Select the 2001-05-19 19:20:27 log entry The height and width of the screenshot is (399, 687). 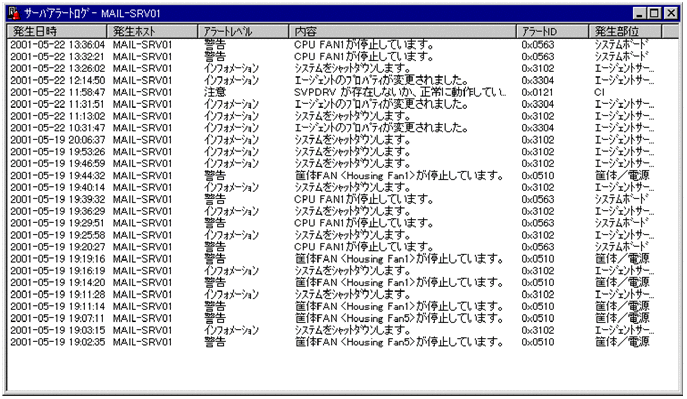(x=342, y=247)
